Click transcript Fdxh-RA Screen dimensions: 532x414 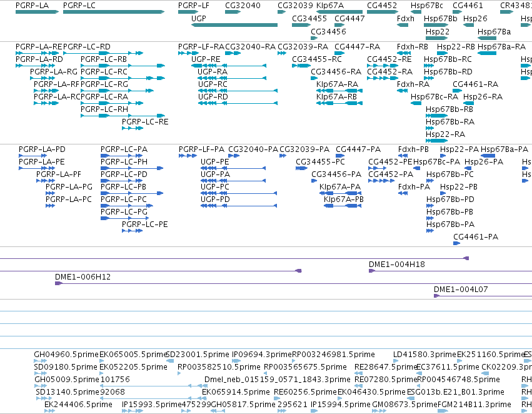(x=403, y=91)
